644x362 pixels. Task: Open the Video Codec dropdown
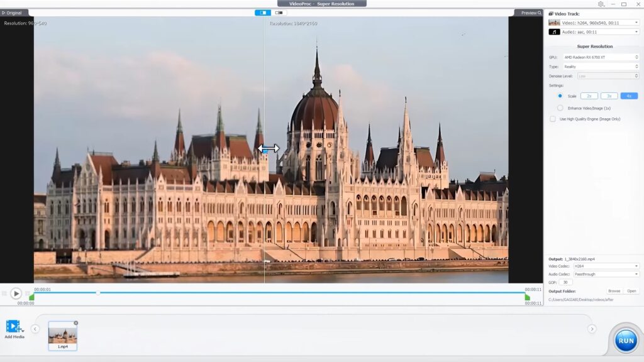[x=606, y=266]
